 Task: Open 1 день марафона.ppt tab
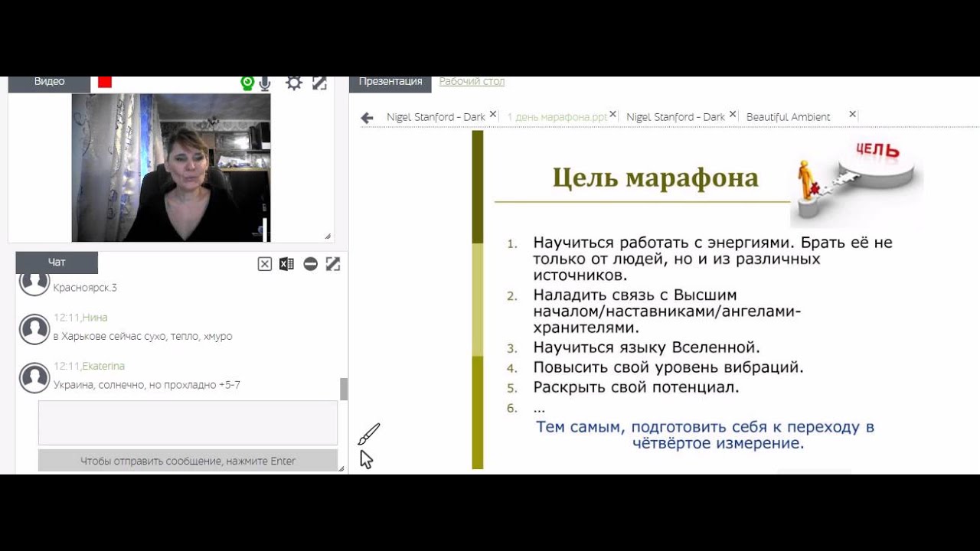coord(557,117)
